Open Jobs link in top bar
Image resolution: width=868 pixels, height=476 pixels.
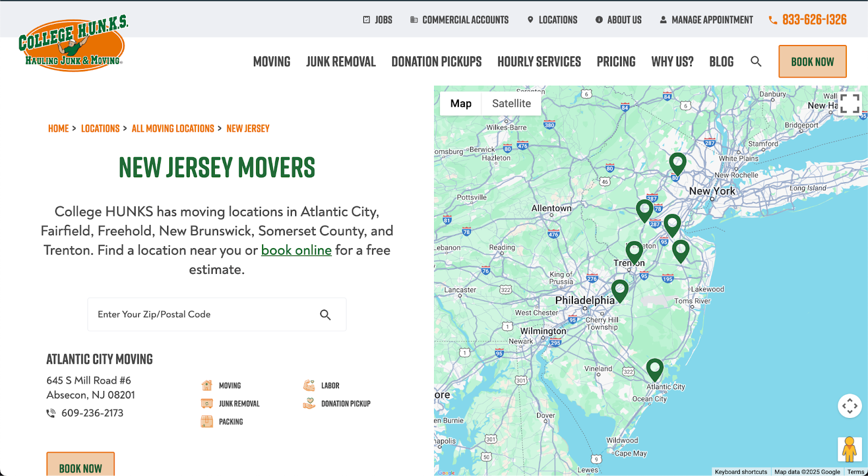tap(383, 20)
